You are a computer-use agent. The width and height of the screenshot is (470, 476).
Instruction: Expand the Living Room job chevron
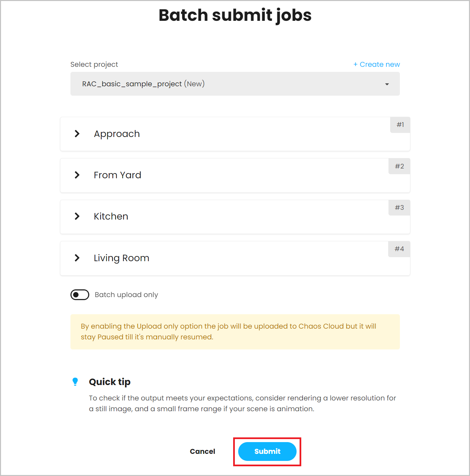click(x=77, y=258)
